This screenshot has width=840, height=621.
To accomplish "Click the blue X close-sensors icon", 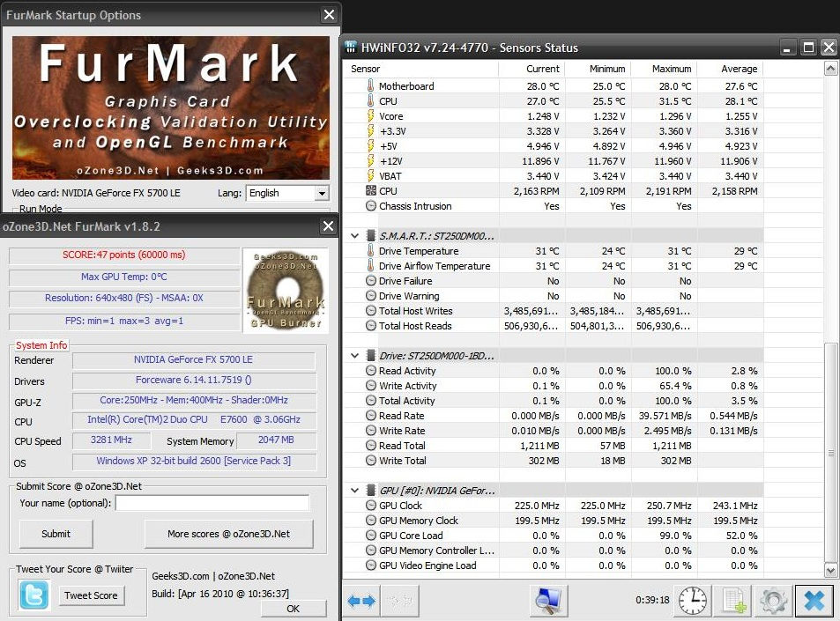I will 814,601.
